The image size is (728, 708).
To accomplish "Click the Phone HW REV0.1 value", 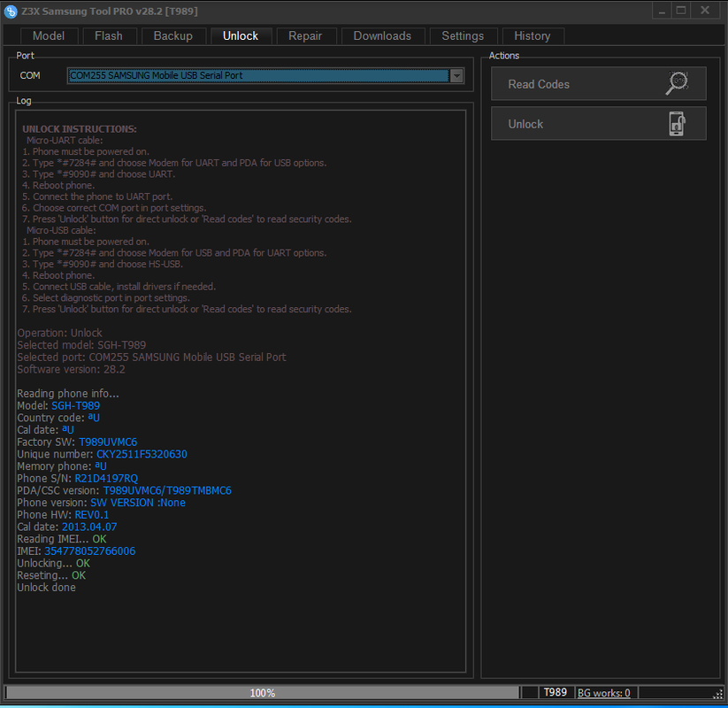I will click(x=91, y=515).
